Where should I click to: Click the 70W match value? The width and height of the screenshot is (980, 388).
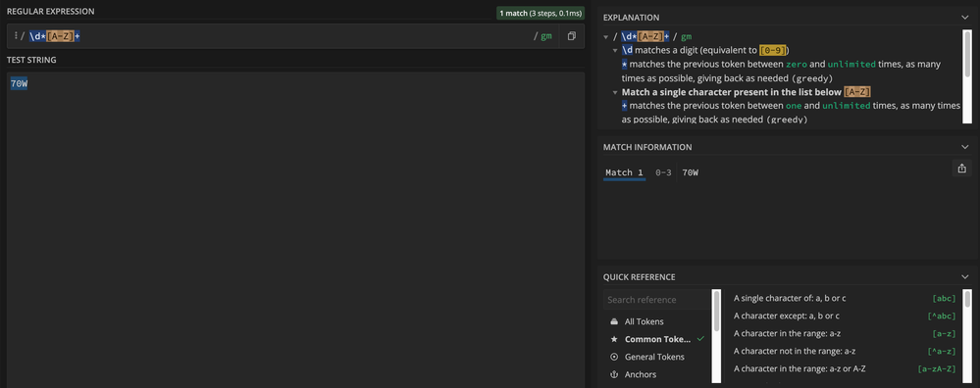point(691,172)
